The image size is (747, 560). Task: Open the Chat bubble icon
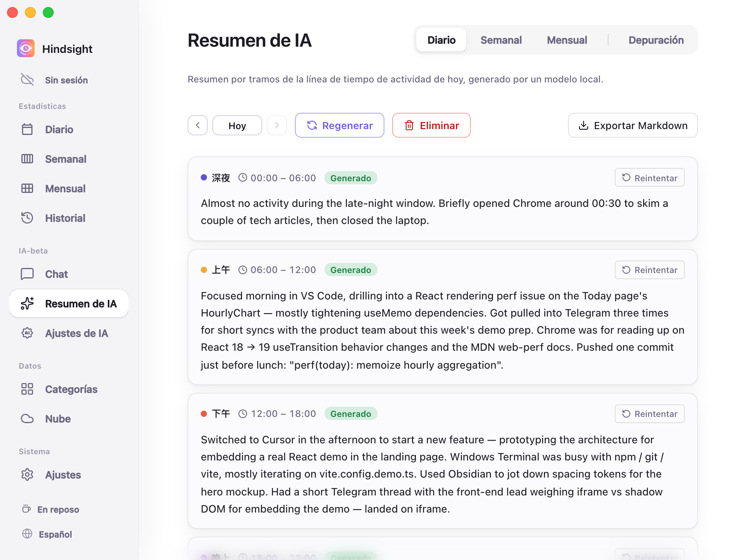coord(27,274)
